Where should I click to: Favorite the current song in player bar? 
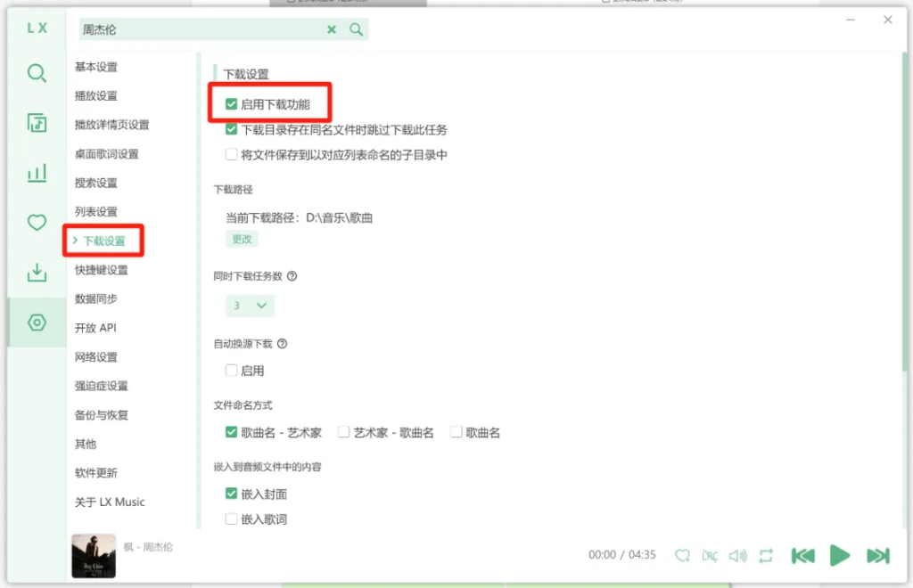(x=682, y=555)
